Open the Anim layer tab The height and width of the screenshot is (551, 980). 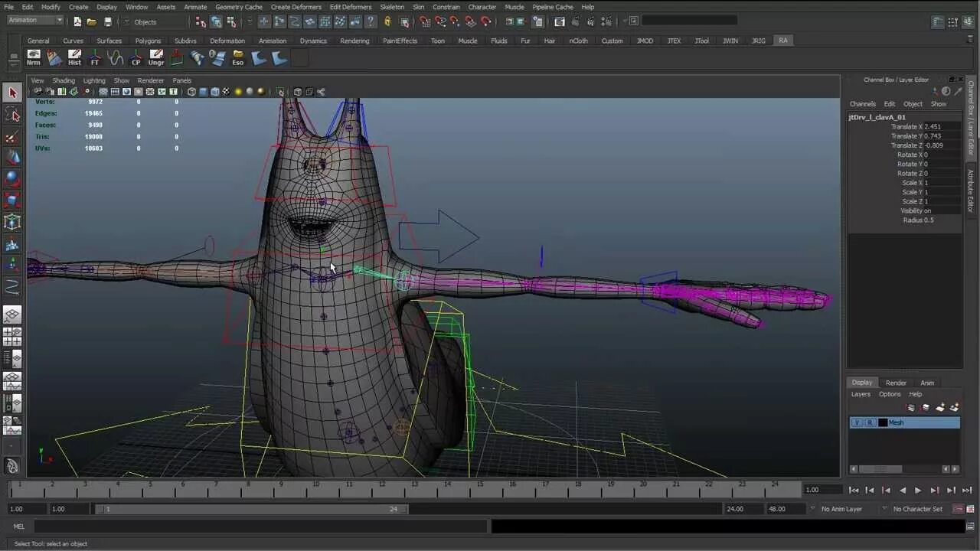(927, 383)
